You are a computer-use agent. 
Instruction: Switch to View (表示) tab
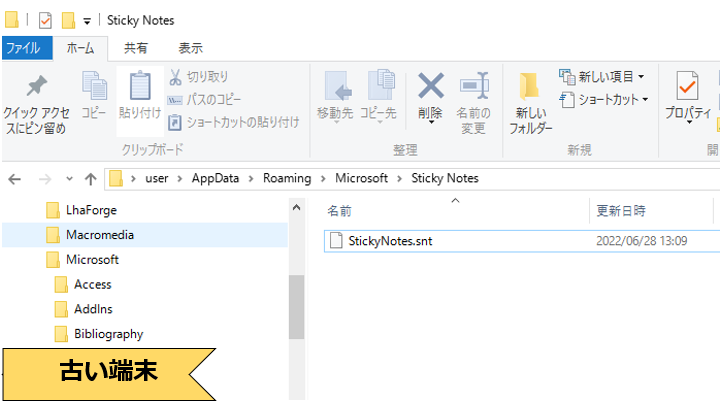(191, 48)
